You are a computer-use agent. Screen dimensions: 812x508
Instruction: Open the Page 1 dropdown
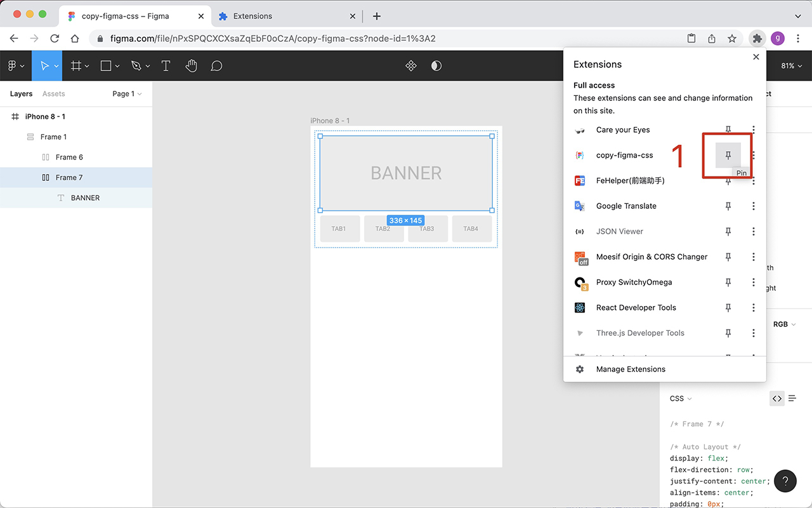pyautogui.click(x=124, y=93)
